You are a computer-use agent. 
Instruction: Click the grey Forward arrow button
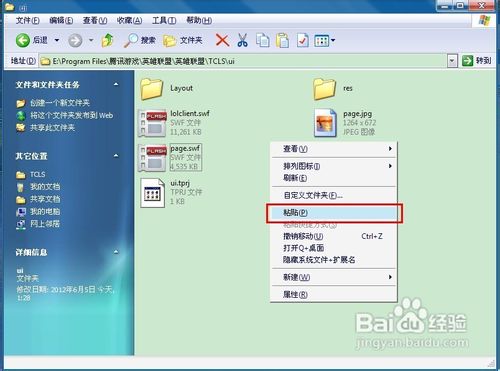pyautogui.click(x=75, y=41)
